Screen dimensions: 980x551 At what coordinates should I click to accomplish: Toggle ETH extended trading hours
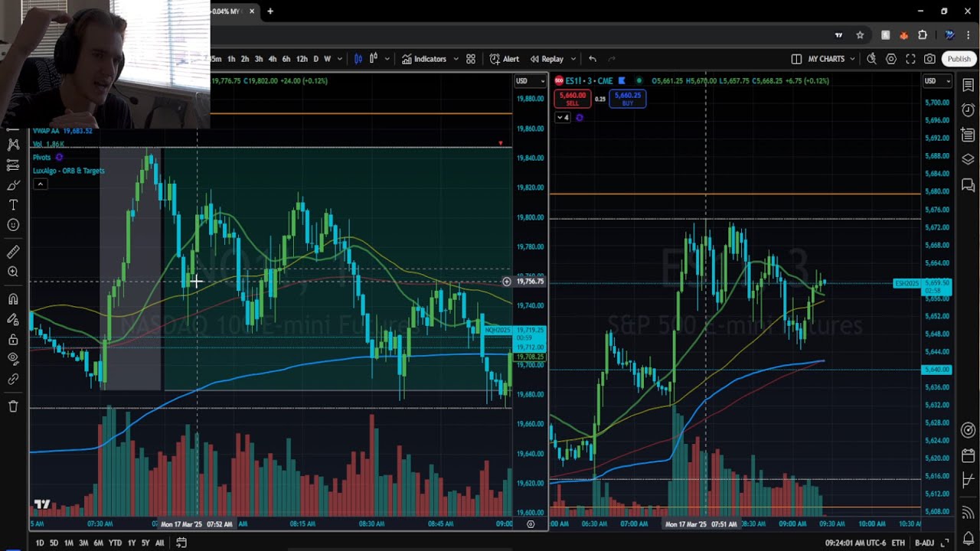pos(898,543)
